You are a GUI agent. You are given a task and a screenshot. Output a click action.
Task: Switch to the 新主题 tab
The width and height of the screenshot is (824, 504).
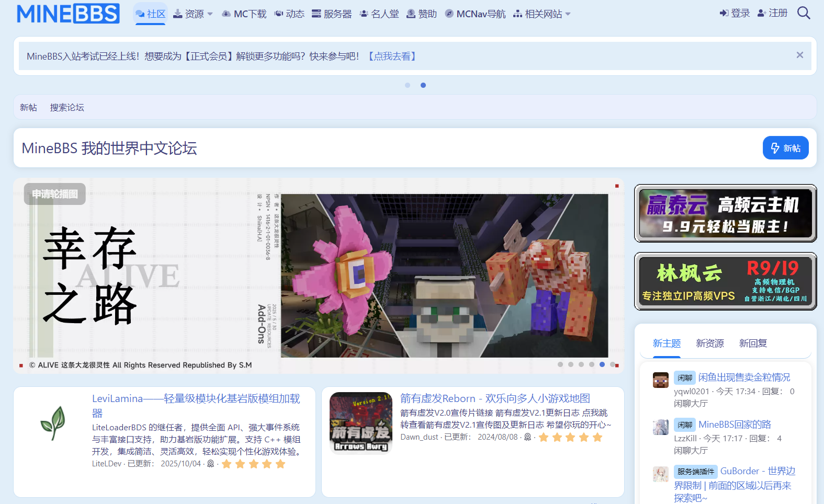click(667, 343)
